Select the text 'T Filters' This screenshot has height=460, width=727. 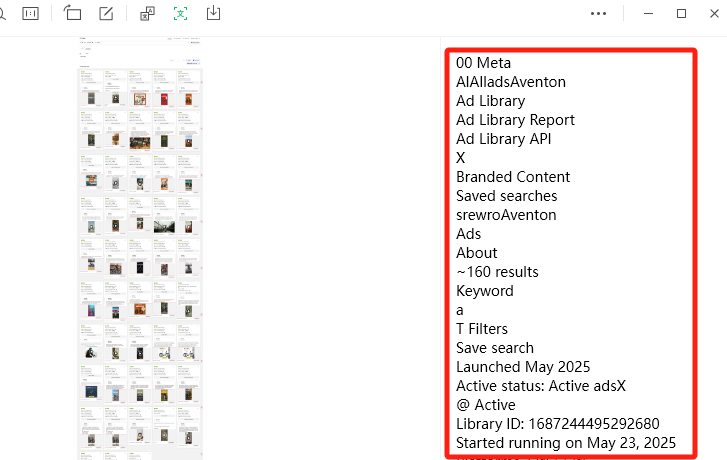pos(482,329)
